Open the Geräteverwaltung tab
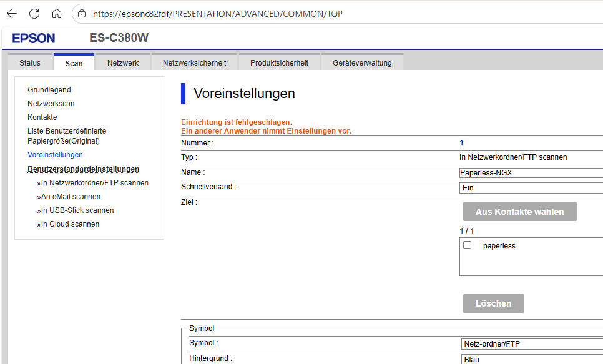The width and height of the screenshot is (603, 364). [362, 63]
